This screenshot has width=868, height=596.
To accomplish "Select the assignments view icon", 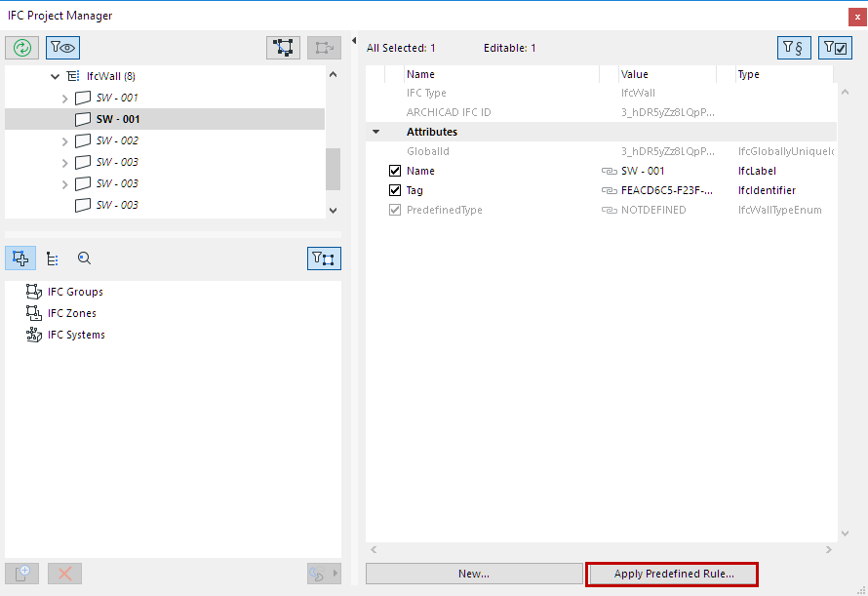I will 20,258.
